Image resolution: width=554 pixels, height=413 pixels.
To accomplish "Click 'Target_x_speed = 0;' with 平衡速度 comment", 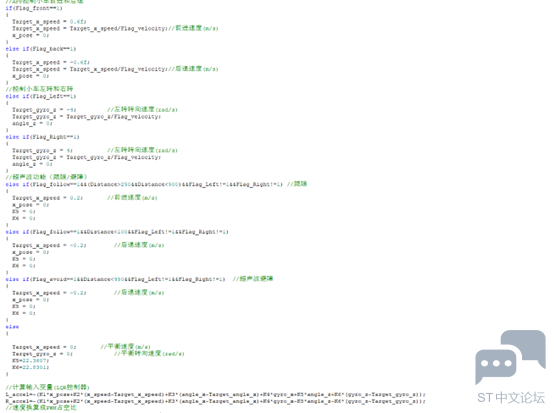I will 81,347.
